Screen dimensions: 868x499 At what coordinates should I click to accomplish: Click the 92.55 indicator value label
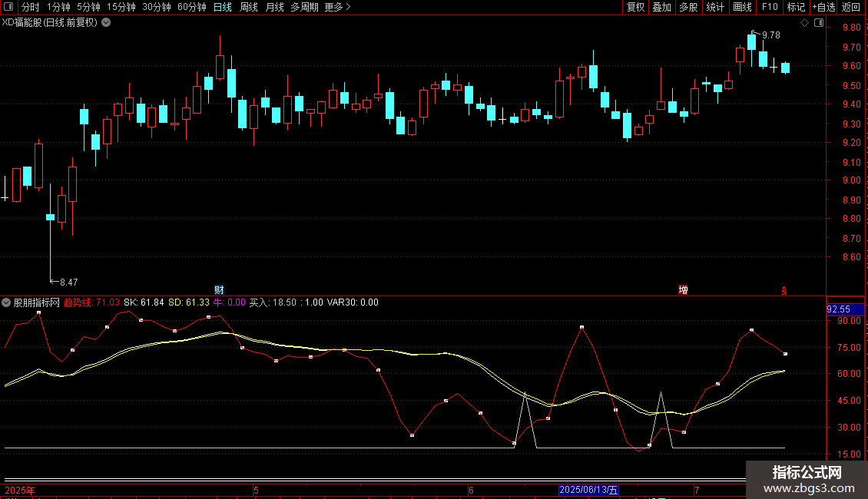(837, 309)
